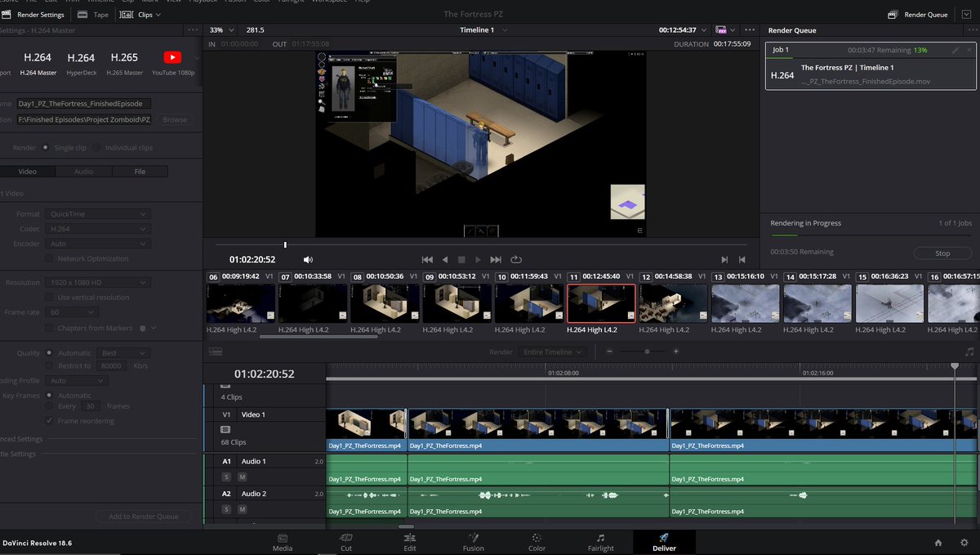The image size is (980, 555).
Task: Jump to last frame in viewer
Action: click(496, 260)
